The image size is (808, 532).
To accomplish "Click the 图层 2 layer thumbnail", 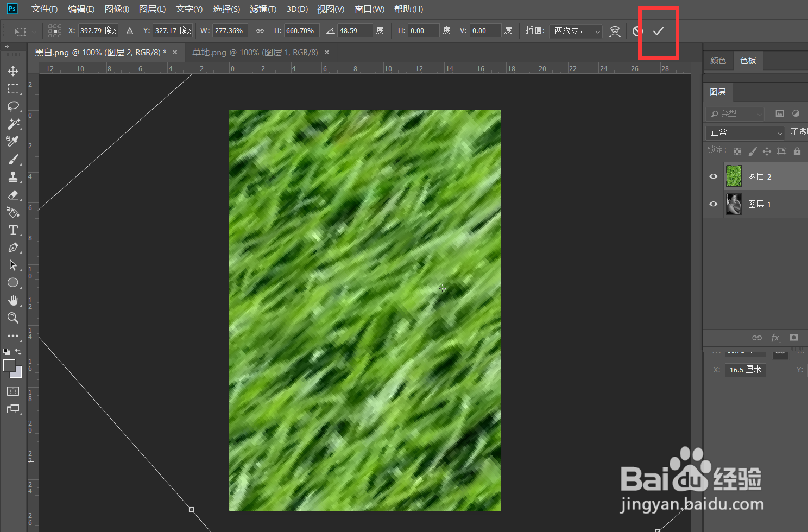I will click(x=734, y=176).
